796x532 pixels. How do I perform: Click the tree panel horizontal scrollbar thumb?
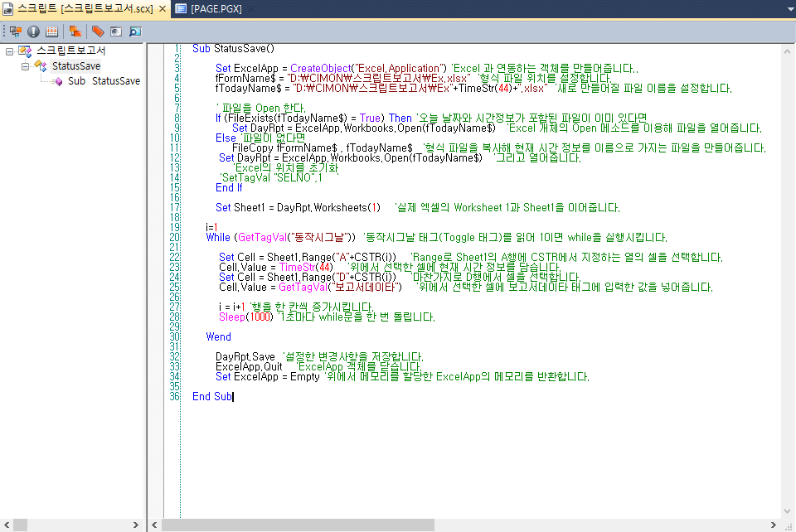tap(20, 525)
